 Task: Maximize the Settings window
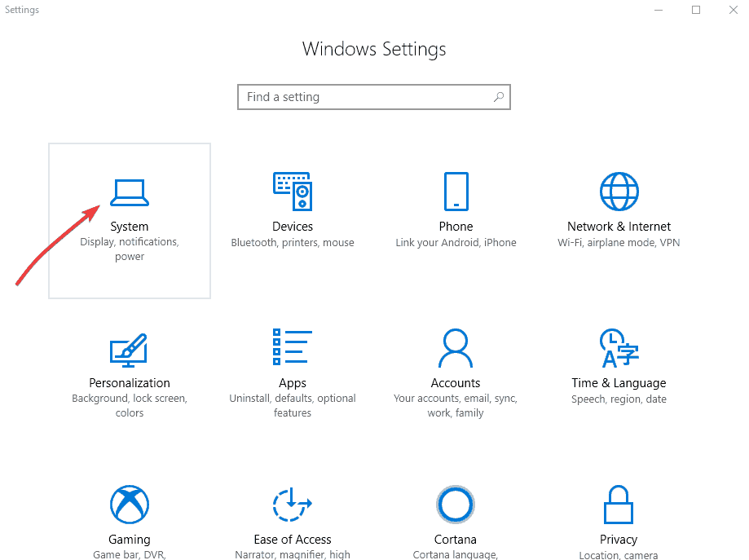point(696,10)
